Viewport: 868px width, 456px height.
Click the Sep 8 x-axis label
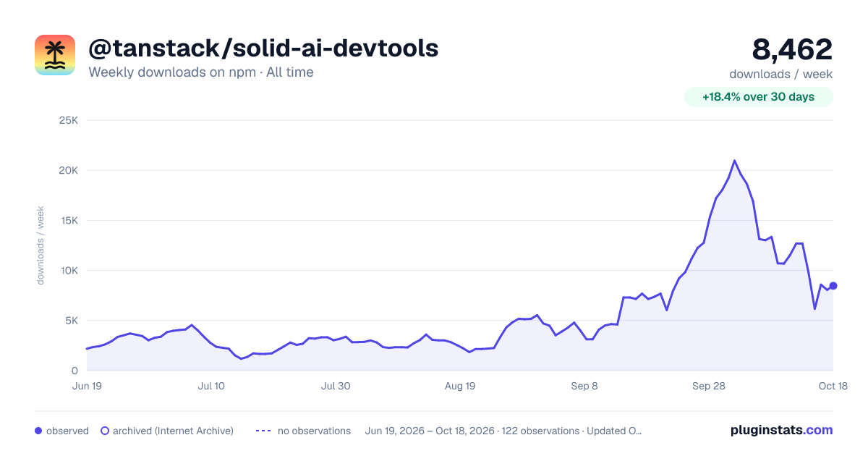584,386
